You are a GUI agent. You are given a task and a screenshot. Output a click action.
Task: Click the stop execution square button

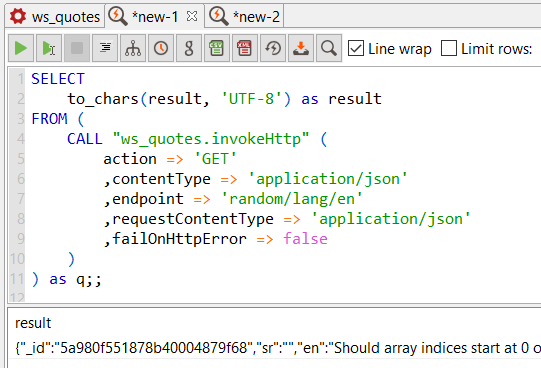pyautogui.click(x=77, y=48)
